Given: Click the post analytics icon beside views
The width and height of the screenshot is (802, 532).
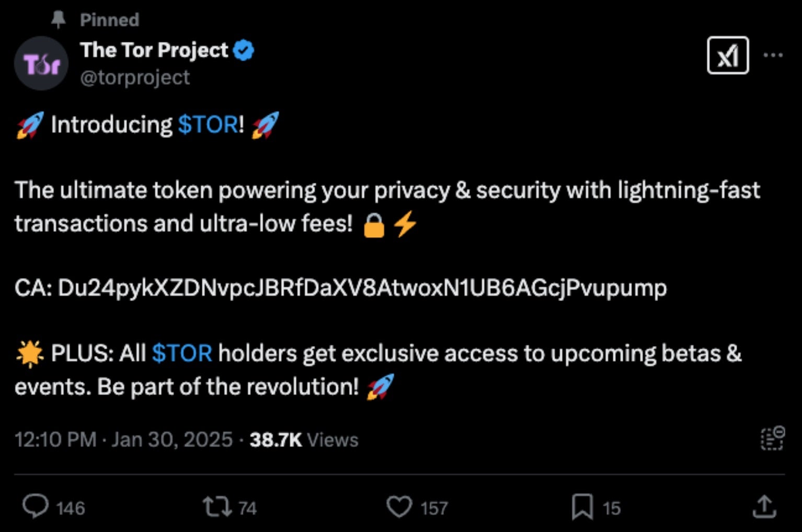Looking at the screenshot, I should pyautogui.click(x=772, y=438).
